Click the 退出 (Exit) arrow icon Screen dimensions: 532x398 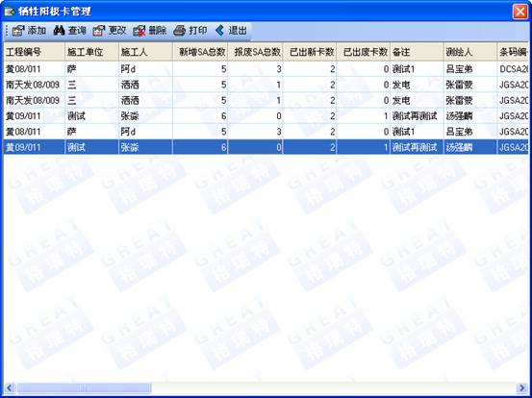point(219,31)
